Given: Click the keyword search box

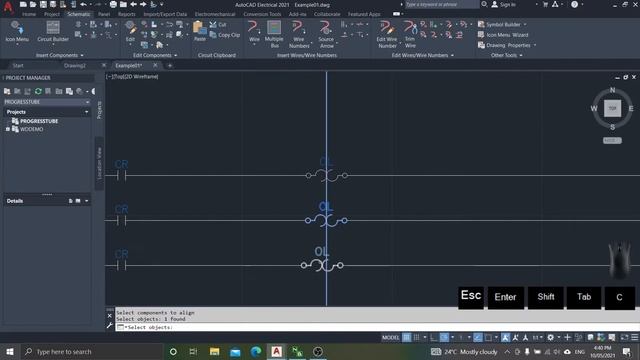Looking at the screenshot, I should pyautogui.click(x=442, y=4).
